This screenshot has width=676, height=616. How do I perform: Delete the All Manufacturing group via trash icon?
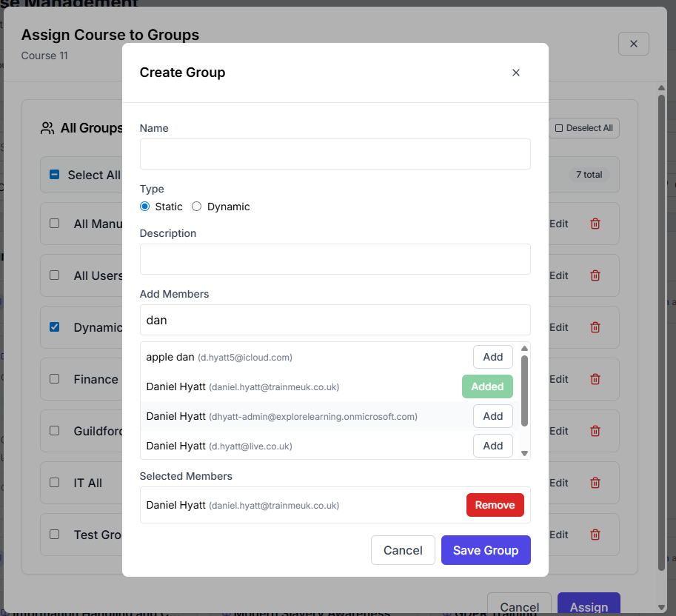point(595,224)
